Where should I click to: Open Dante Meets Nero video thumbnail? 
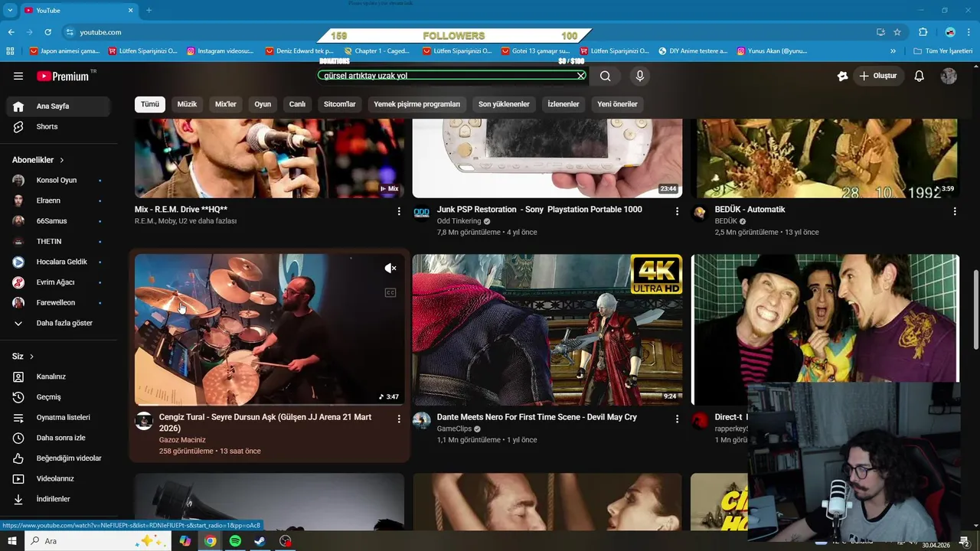pyautogui.click(x=547, y=330)
